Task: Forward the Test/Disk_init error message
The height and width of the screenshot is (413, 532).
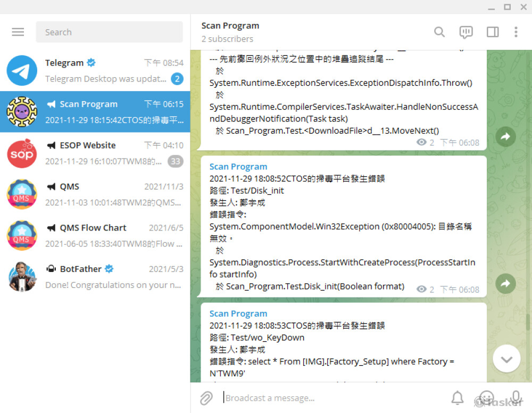Action: 505,284
